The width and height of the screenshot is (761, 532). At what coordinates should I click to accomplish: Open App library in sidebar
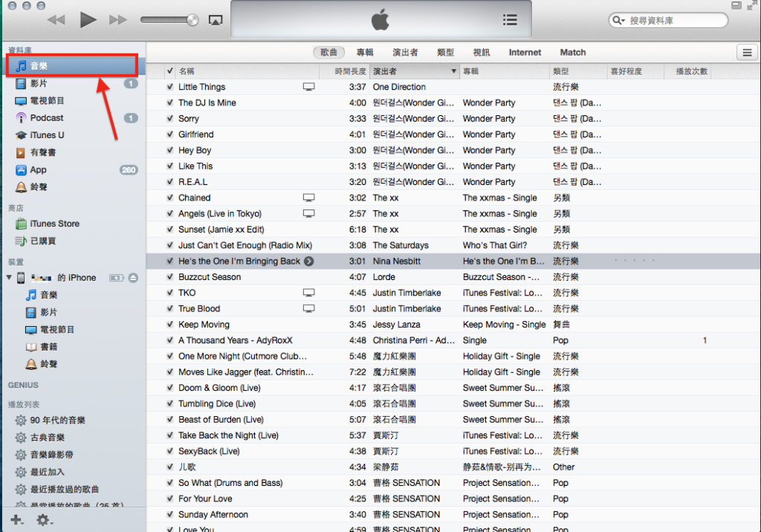click(x=72, y=170)
